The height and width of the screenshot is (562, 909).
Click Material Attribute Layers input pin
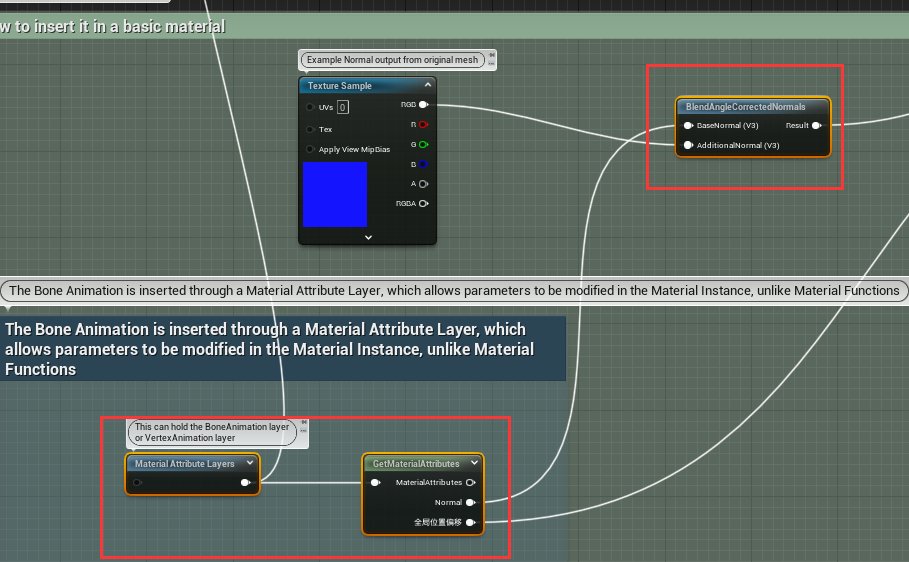(x=137, y=483)
